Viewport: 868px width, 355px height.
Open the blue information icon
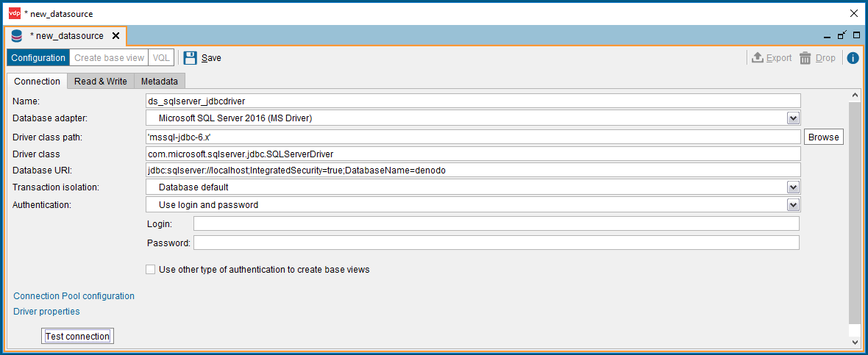pos(853,57)
